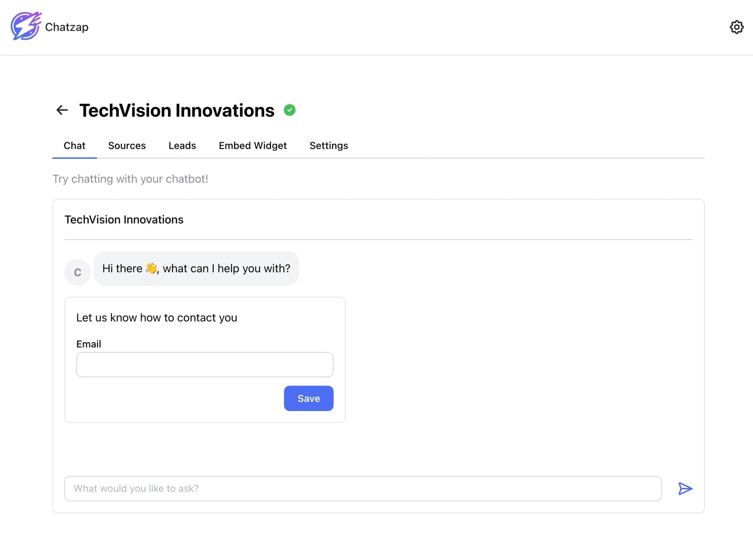Toggle the contact form visibility
The width and height of the screenshot is (753, 560).
coord(156,317)
